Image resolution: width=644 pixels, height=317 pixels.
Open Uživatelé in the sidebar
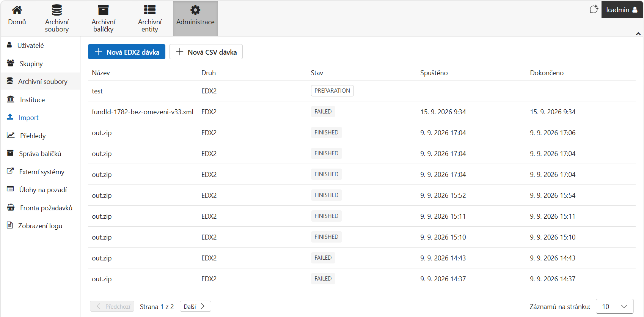click(x=40, y=45)
